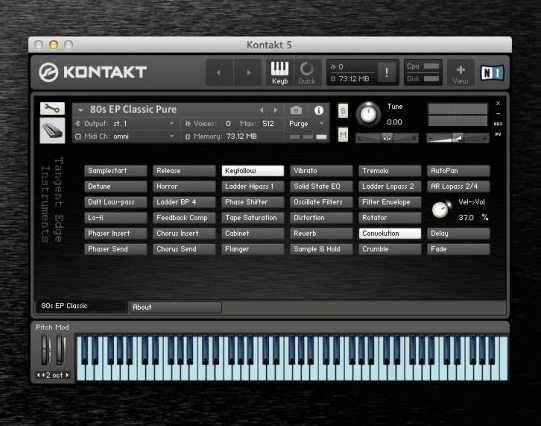Open the instrument info icon
The image size is (541, 426).
[x=319, y=110]
